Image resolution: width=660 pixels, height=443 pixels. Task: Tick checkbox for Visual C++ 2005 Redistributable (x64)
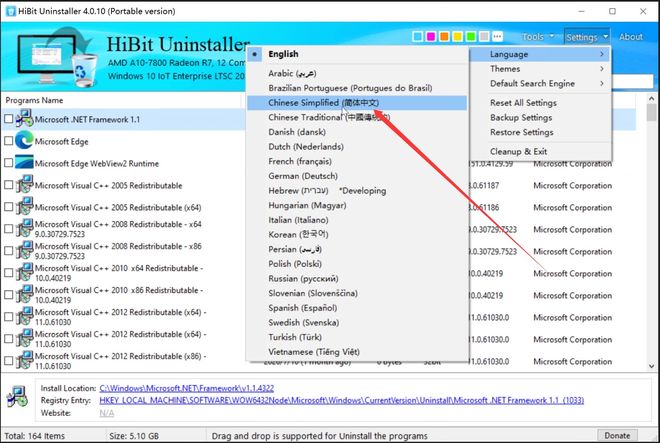coord(8,206)
